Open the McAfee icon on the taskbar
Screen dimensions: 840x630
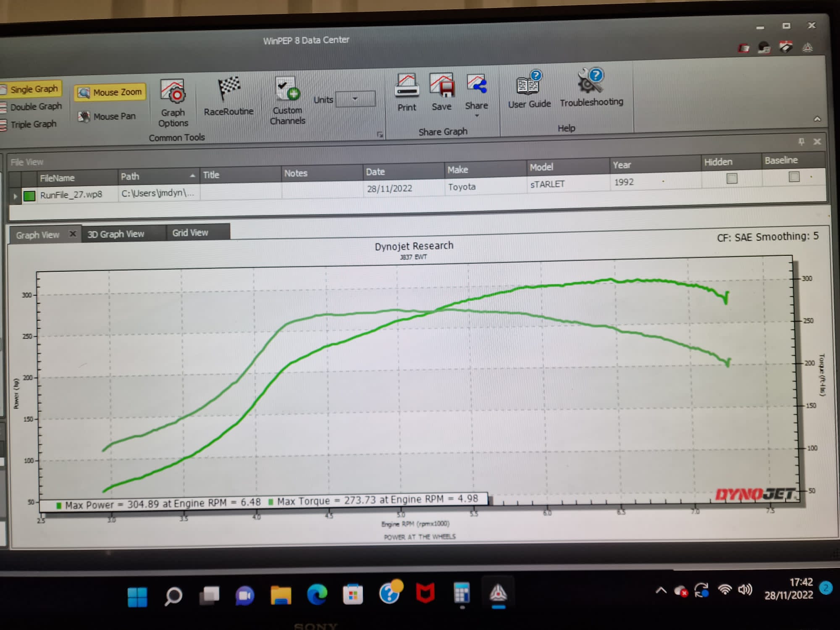click(x=425, y=593)
